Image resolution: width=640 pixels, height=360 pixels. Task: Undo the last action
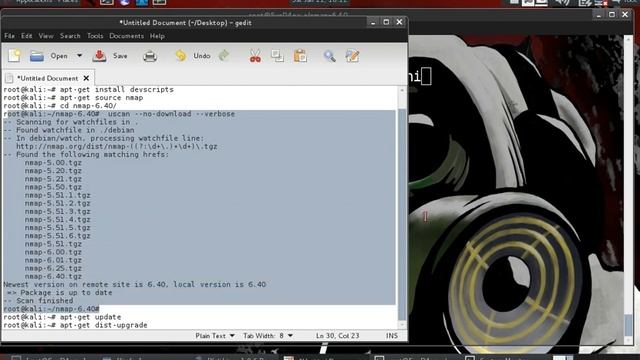click(x=193, y=56)
